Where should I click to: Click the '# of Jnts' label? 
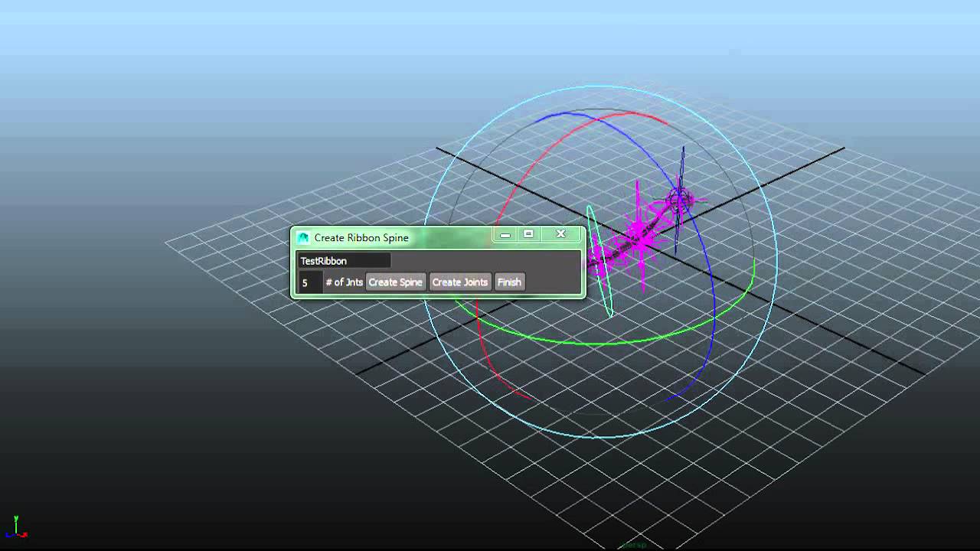[344, 282]
